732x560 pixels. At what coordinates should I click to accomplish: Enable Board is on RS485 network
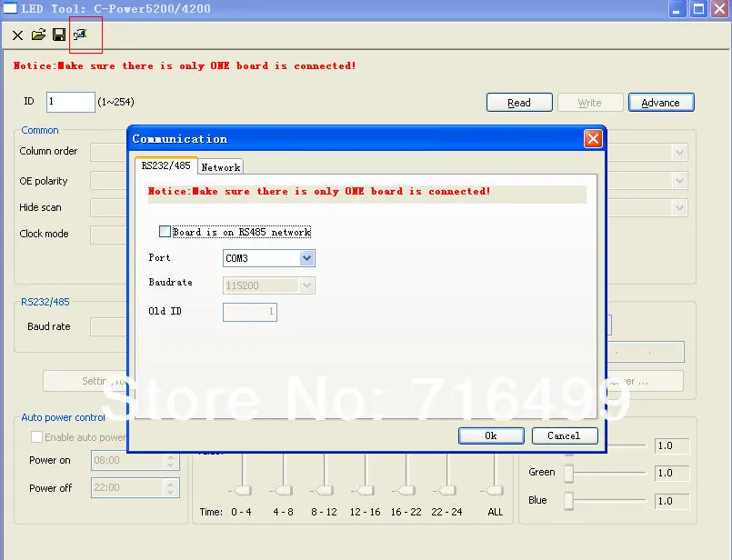pyautogui.click(x=165, y=232)
